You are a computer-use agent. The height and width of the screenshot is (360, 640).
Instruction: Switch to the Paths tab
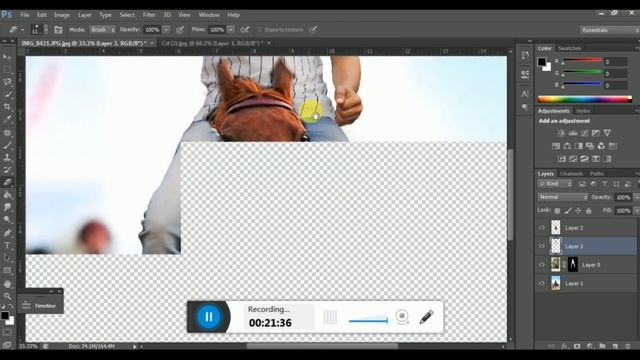click(x=597, y=174)
